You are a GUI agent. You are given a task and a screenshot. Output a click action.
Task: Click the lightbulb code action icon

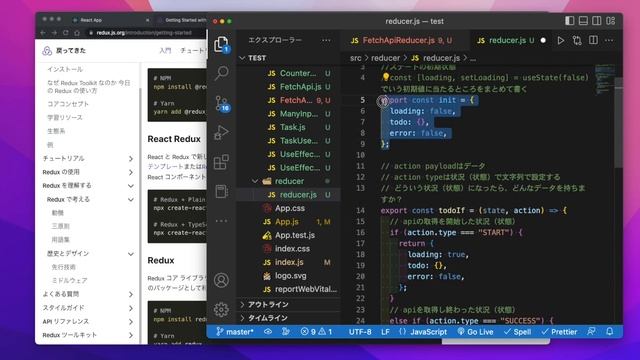(385, 77)
